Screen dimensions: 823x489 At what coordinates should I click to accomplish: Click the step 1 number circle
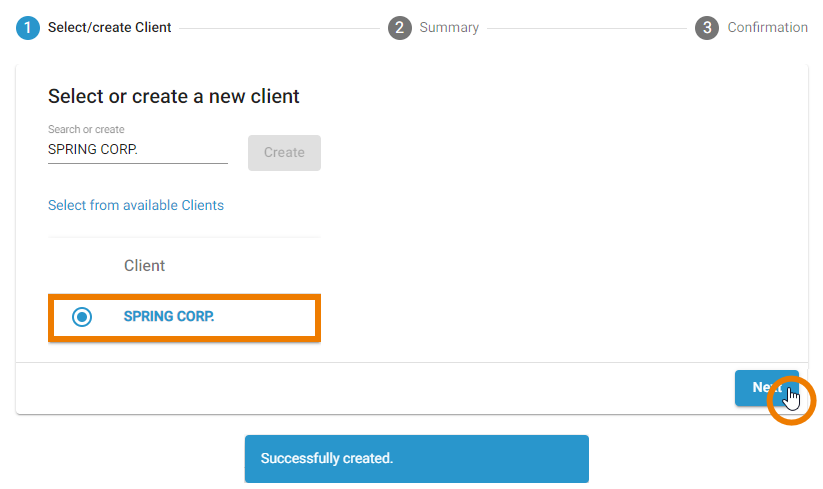[x=28, y=28]
